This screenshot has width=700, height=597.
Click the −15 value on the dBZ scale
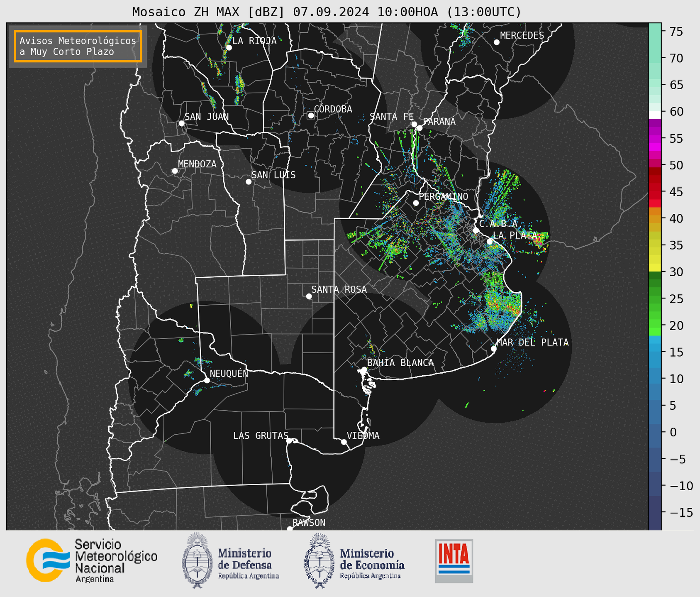click(681, 513)
